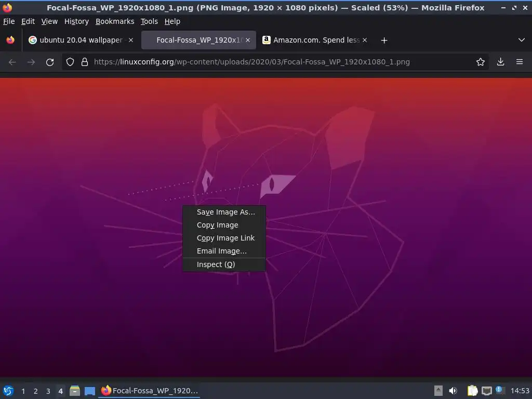Open the tracking protection shield icon
The image size is (532, 399).
click(70, 62)
